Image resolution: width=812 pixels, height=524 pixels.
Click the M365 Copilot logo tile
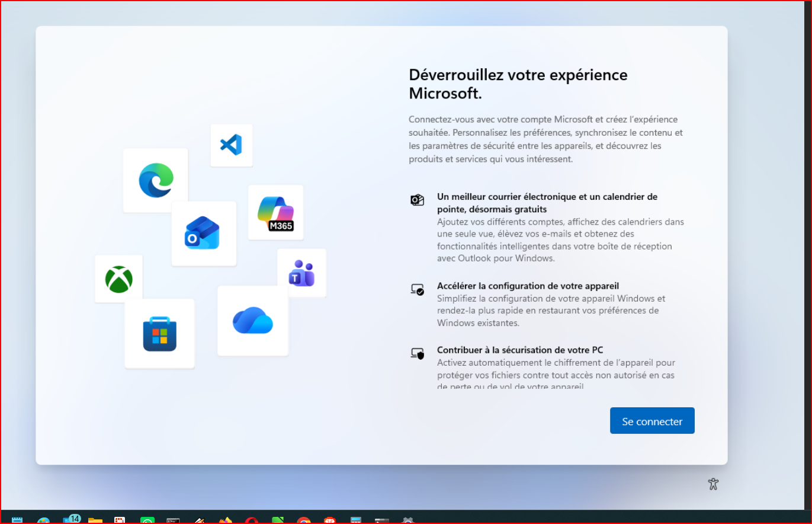(x=275, y=213)
